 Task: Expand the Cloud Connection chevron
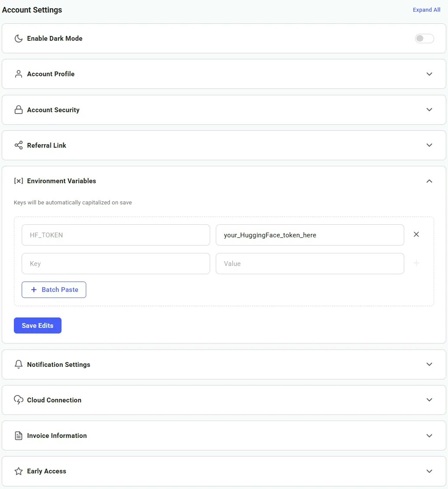tap(429, 400)
